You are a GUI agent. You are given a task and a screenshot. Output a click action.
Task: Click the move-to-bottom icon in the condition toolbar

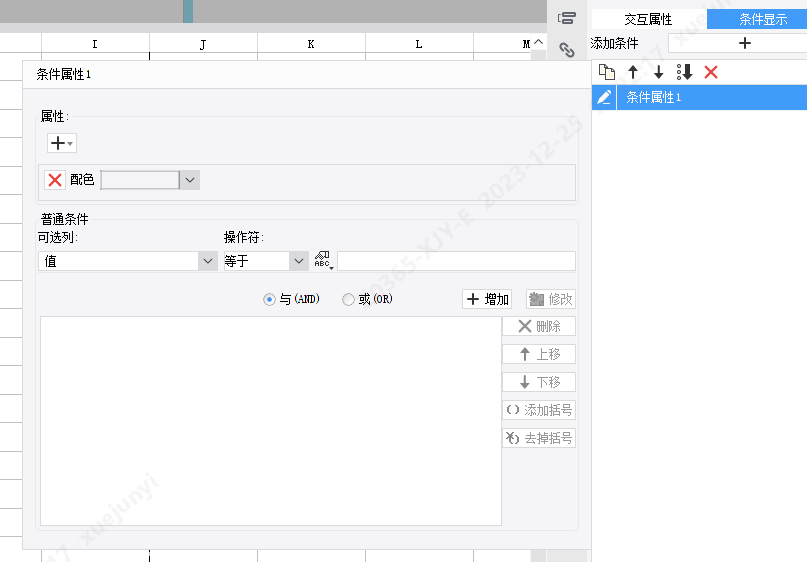(x=685, y=72)
